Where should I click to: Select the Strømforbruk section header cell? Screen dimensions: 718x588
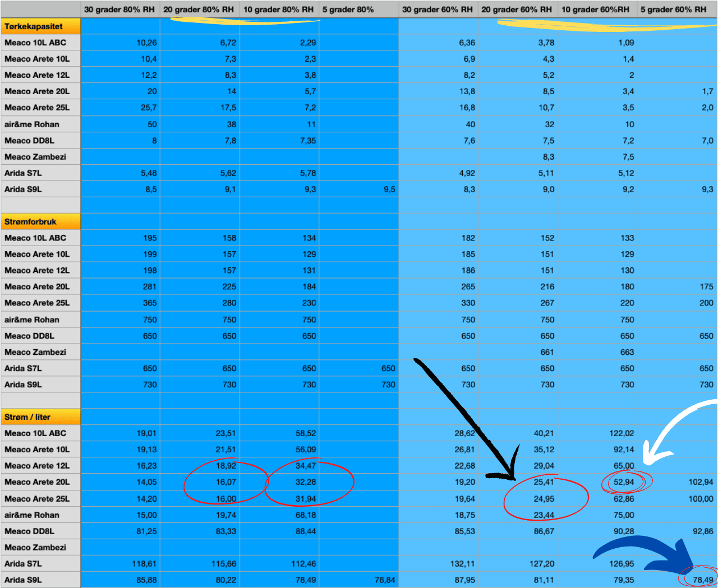(41, 221)
